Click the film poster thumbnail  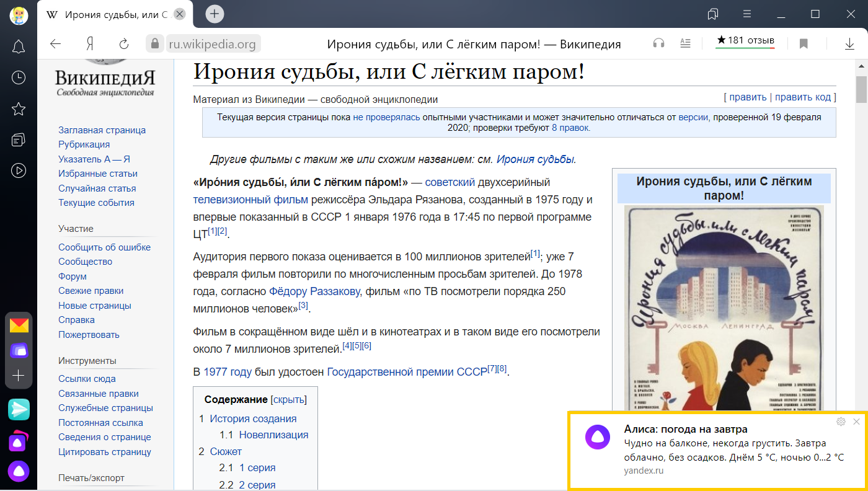[x=724, y=310]
